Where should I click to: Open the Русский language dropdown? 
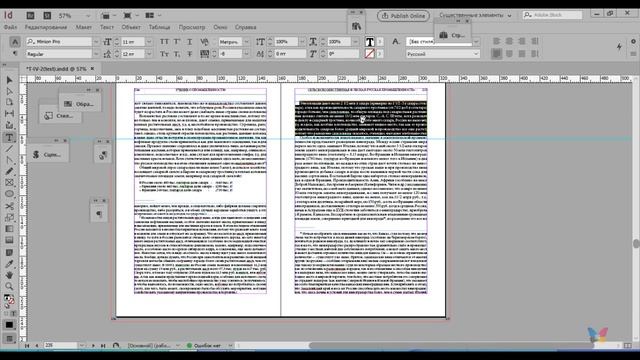point(443,54)
